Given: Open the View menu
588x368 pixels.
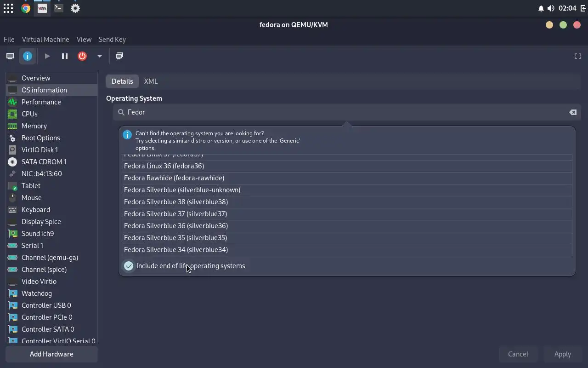Looking at the screenshot, I should (x=84, y=40).
